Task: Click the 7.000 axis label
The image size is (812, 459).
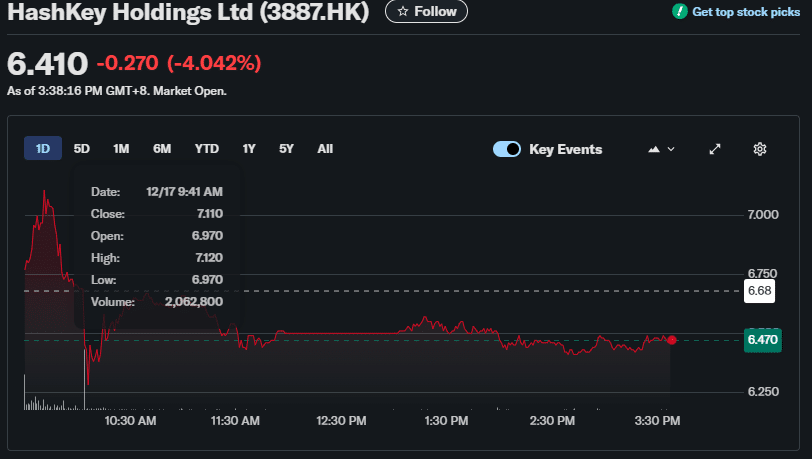Action: pyautogui.click(x=763, y=214)
